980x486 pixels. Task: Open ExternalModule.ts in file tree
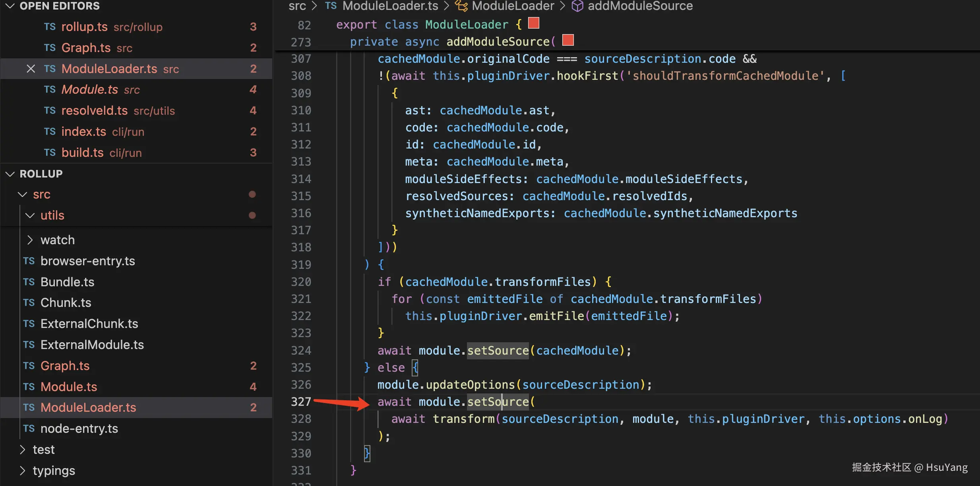coord(92,345)
